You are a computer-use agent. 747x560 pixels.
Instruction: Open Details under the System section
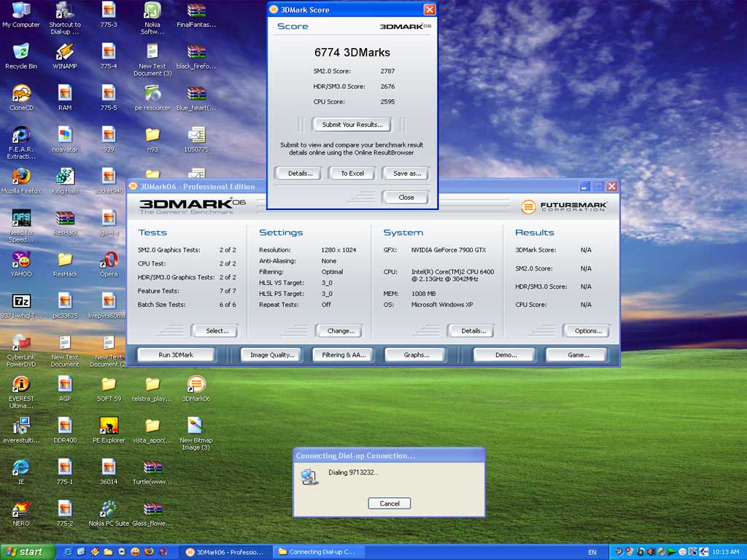click(x=472, y=331)
